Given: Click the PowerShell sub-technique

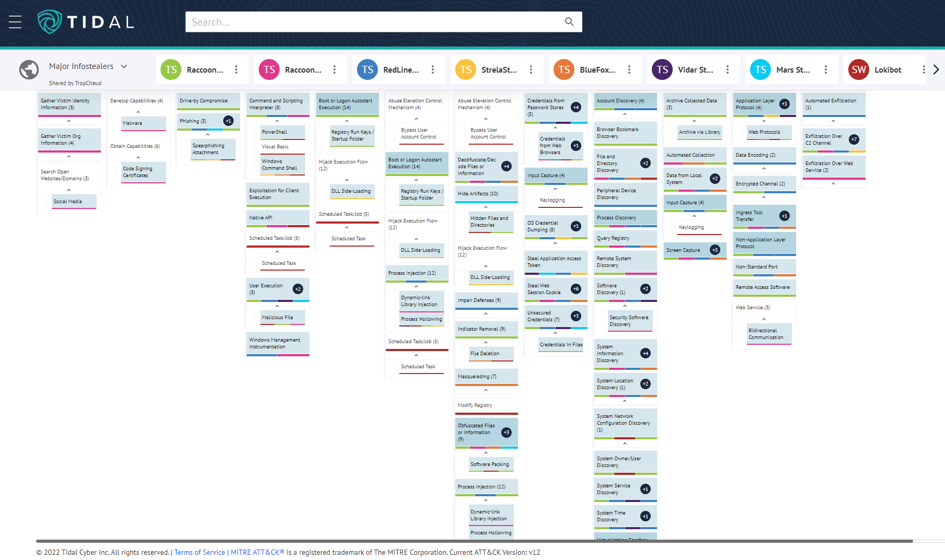Looking at the screenshot, I should click(x=282, y=133).
